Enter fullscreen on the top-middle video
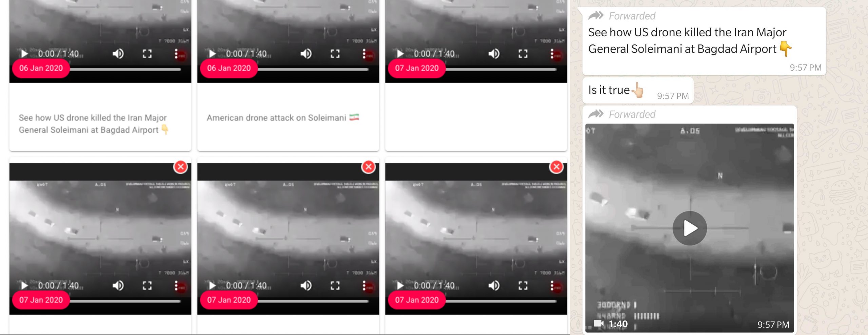868x335 pixels. click(335, 54)
